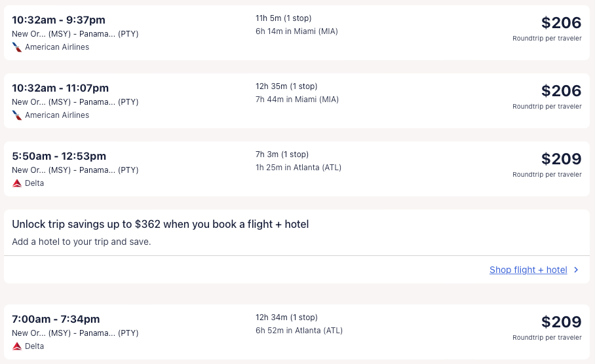Choose the 5:50am - 12:53pm Delta flight
This screenshot has width=595, height=364.
(59, 156)
